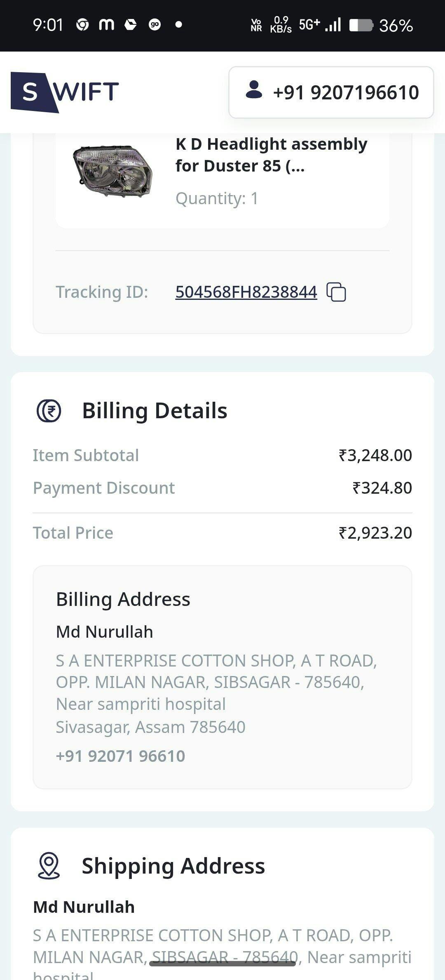Open account button showing +91 9207196610
Image resolution: width=445 pixels, height=980 pixels.
(331, 92)
